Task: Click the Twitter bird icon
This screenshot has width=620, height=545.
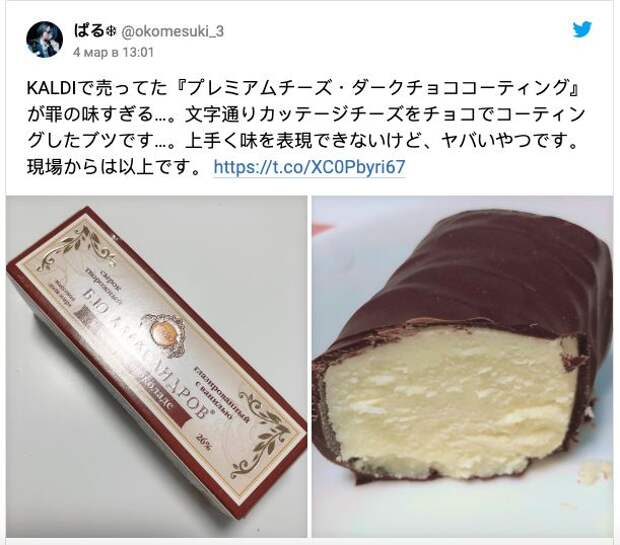Action: tap(582, 30)
